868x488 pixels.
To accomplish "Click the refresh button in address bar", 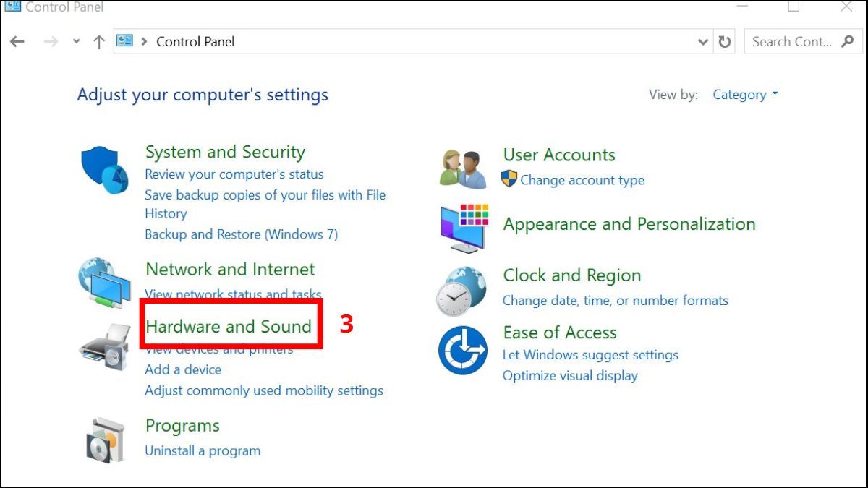I will (x=725, y=42).
